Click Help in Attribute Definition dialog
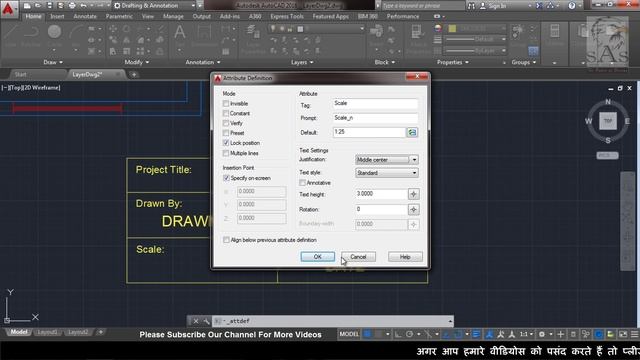This screenshot has width=640, height=360. pos(405,257)
